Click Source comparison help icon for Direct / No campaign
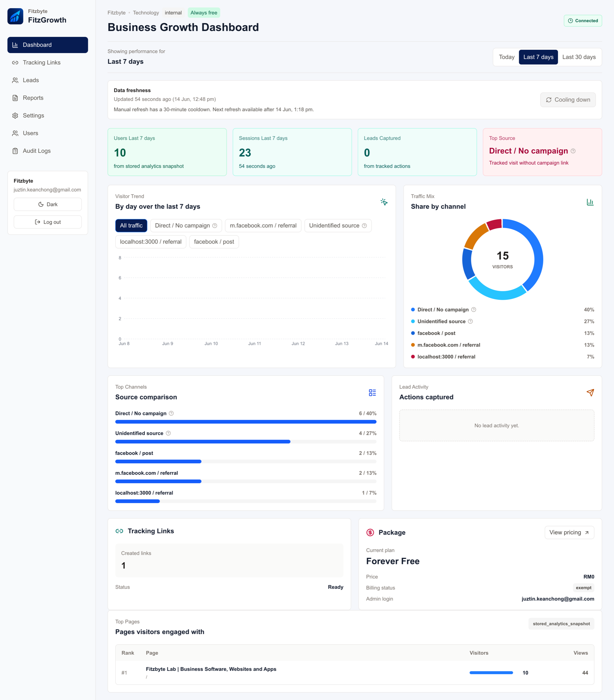 tap(171, 414)
